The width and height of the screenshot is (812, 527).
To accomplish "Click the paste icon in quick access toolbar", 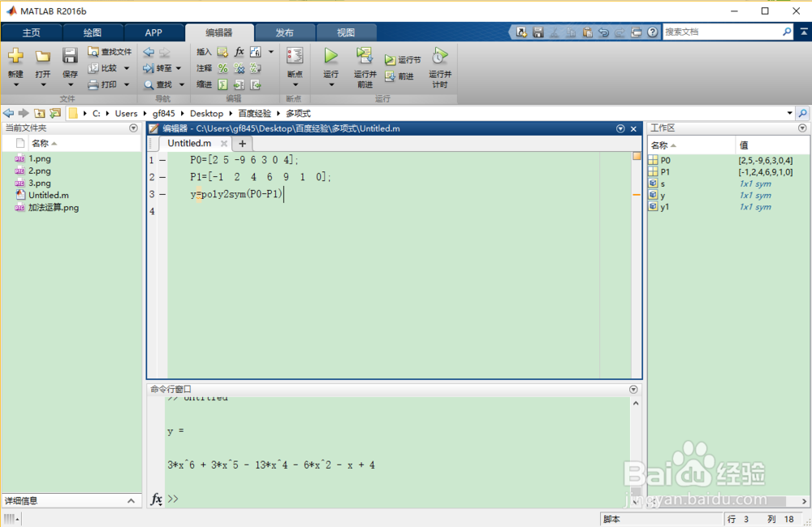I will (587, 32).
